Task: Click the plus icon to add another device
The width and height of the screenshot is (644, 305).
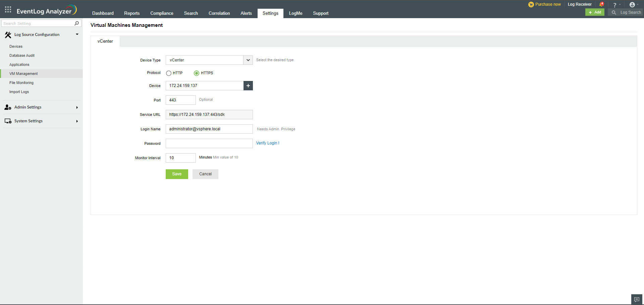Action: point(248,86)
